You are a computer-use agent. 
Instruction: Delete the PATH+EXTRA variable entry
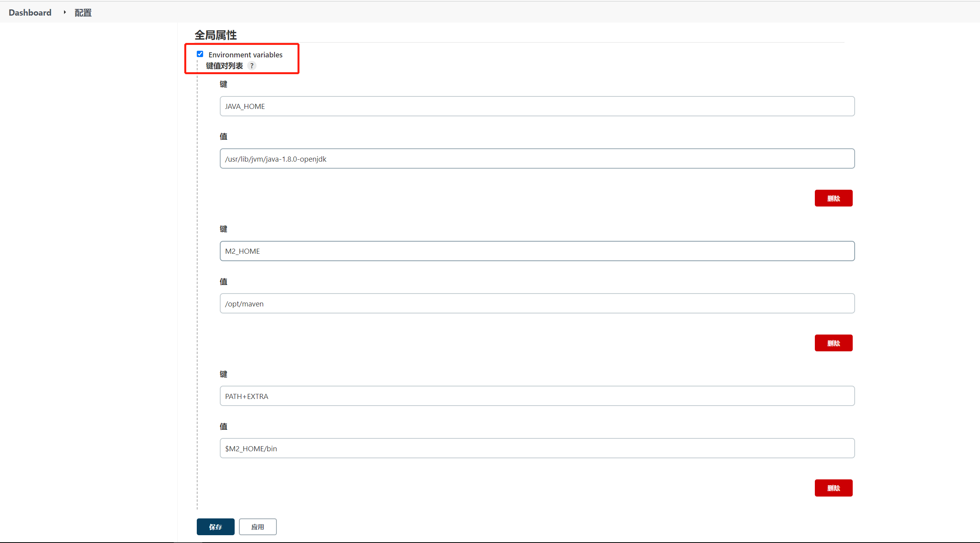[833, 488]
